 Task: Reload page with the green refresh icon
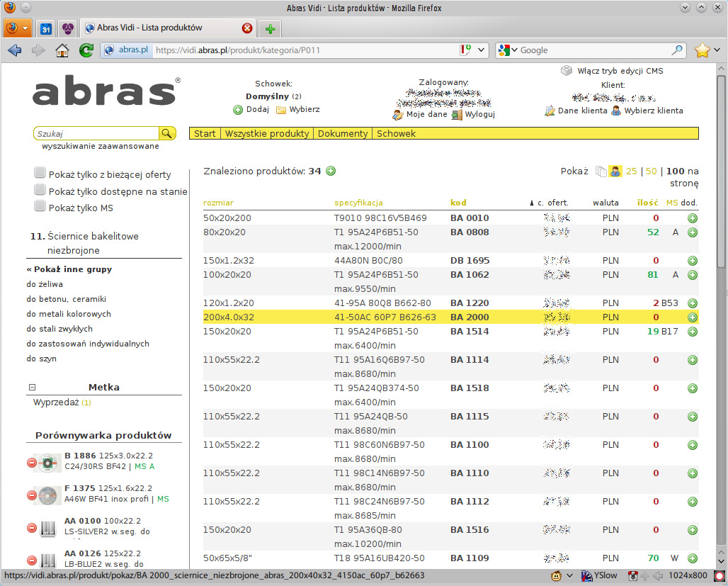(86, 50)
